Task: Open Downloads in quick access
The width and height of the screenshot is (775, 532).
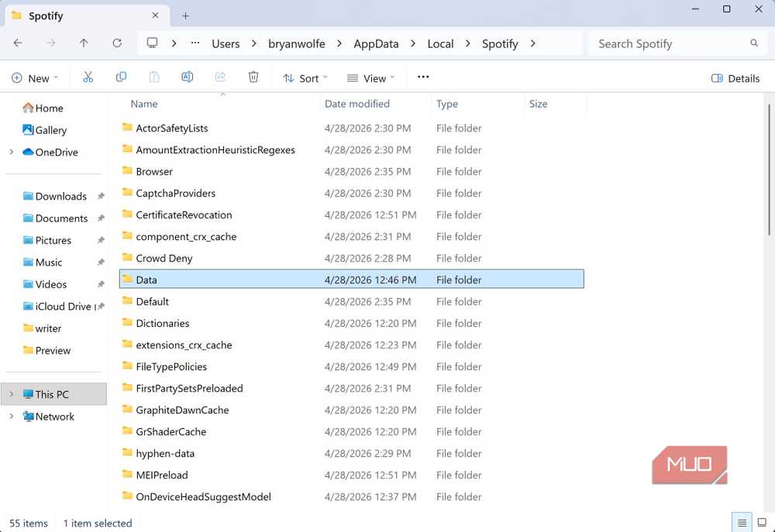Action: [x=55, y=196]
